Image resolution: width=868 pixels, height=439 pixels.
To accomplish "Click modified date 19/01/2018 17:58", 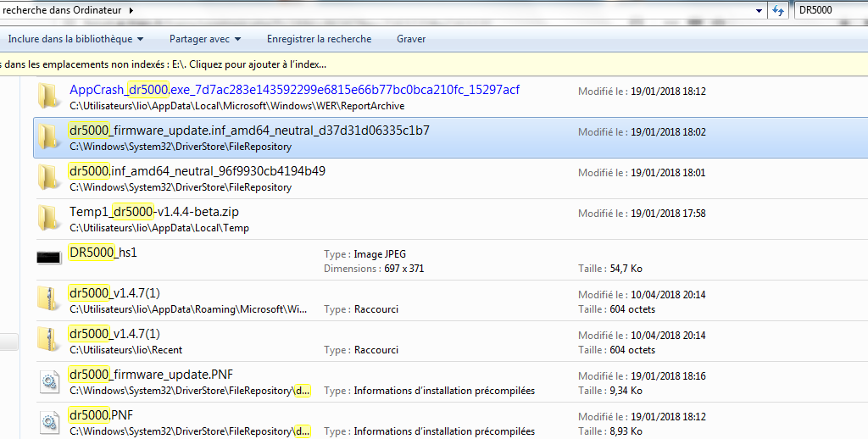I will tap(643, 213).
